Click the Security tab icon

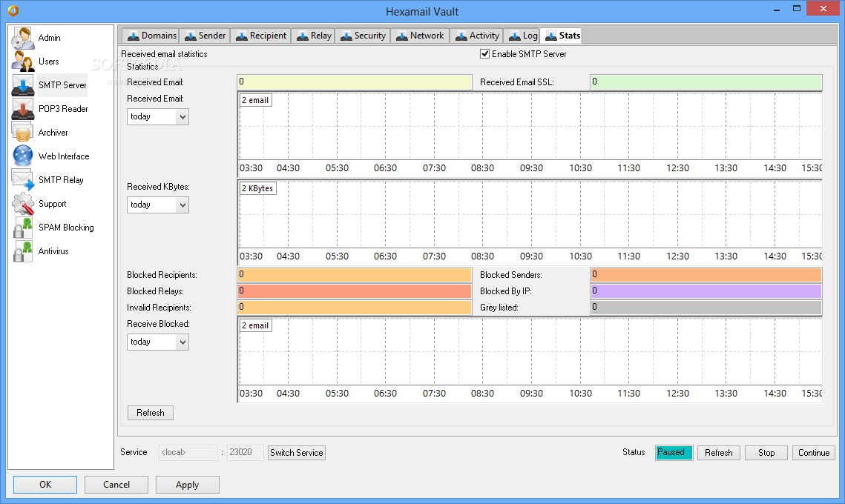click(346, 36)
